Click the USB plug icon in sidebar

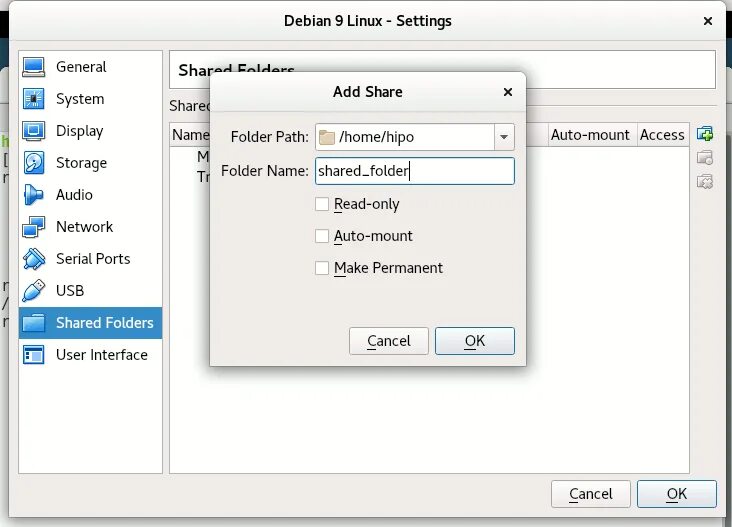[x=34, y=290]
